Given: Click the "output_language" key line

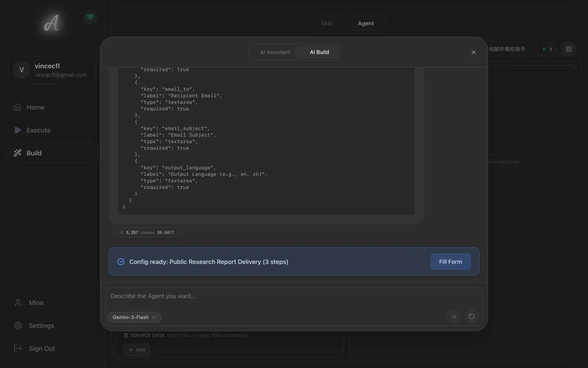Looking at the screenshot, I should tap(178, 168).
